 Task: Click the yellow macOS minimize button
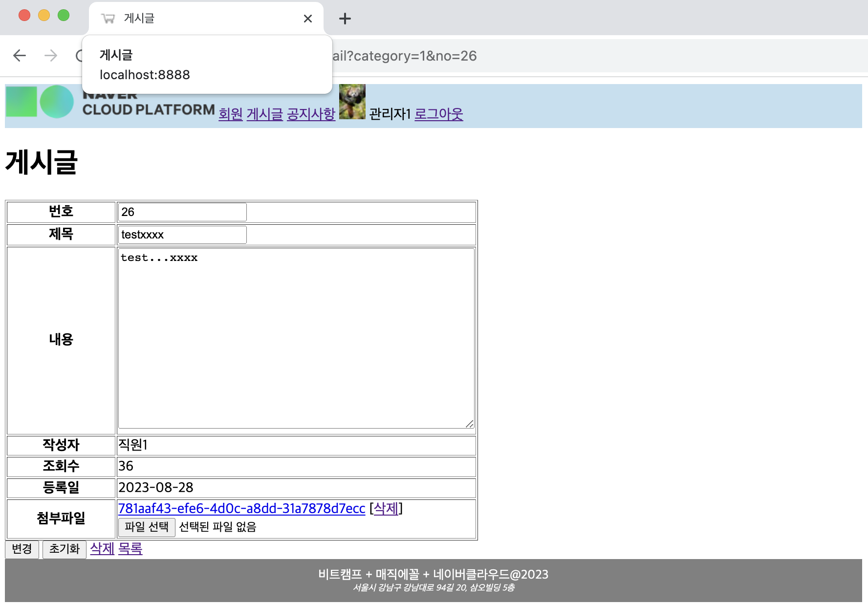click(x=44, y=15)
